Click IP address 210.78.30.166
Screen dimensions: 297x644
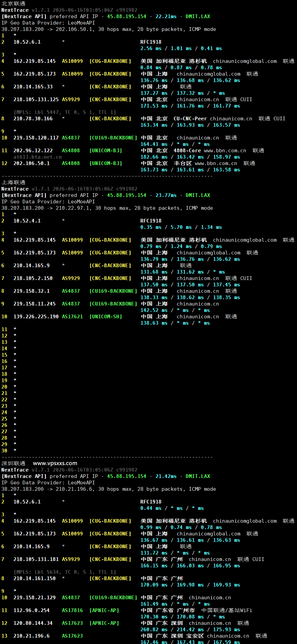(x=33, y=119)
